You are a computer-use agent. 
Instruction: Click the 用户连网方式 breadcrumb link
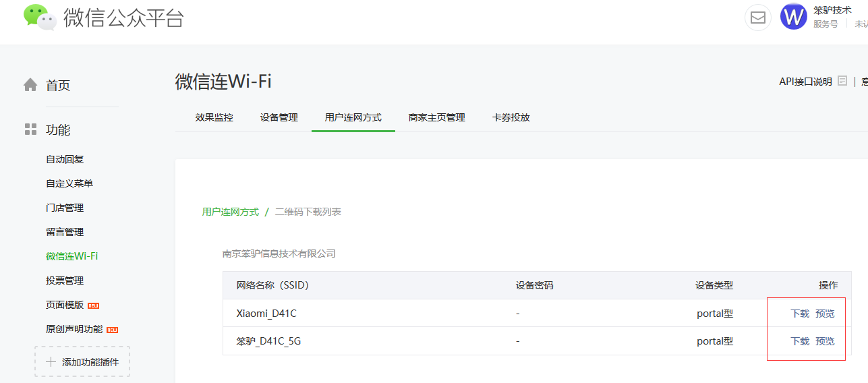click(x=231, y=212)
